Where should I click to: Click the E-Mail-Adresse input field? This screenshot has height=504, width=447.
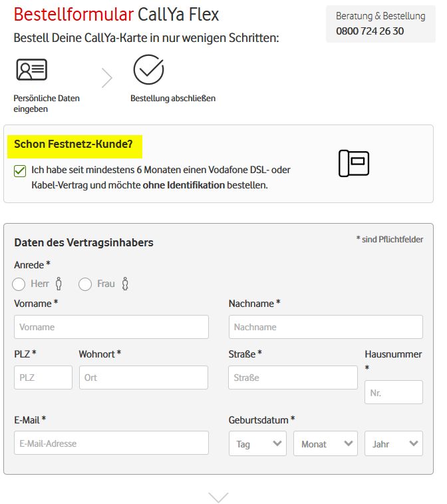(111, 443)
